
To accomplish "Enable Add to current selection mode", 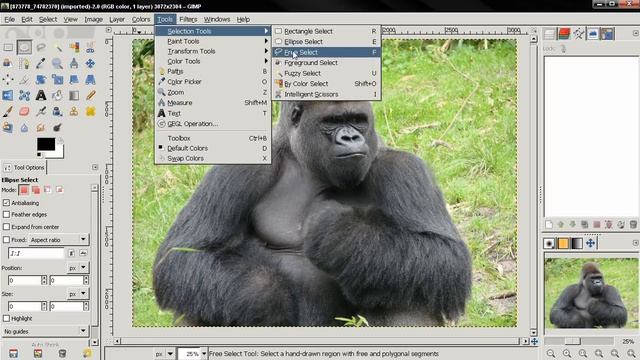I will (x=36, y=190).
